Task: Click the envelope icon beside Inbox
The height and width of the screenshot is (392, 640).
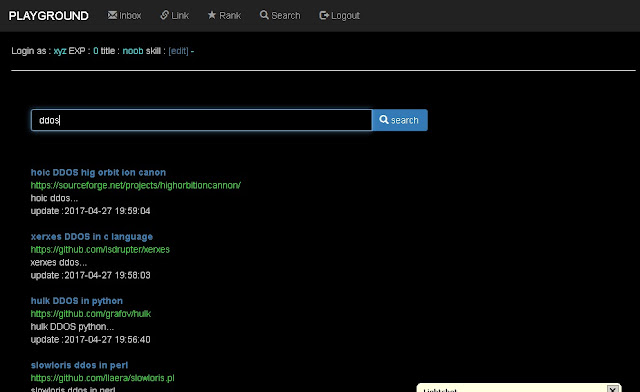Action: [x=112, y=15]
